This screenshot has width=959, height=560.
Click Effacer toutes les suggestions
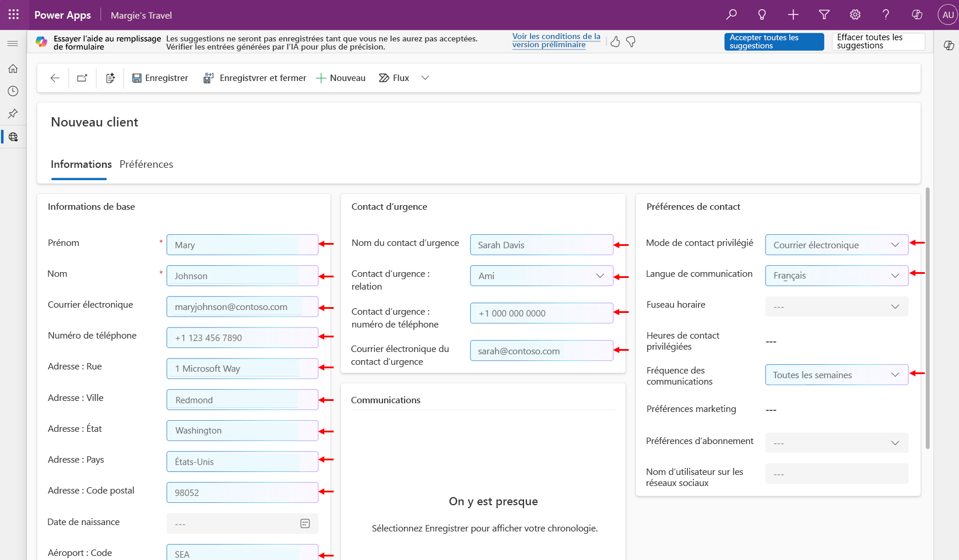coord(878,41)
